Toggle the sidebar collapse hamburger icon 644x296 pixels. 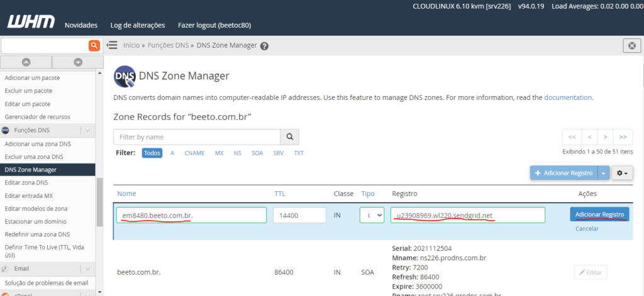112,45
